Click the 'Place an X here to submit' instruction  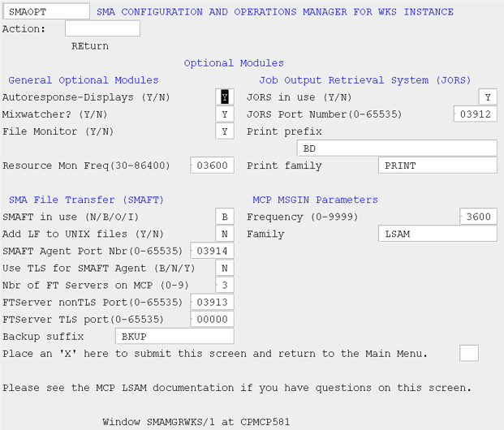click(215, 354)
